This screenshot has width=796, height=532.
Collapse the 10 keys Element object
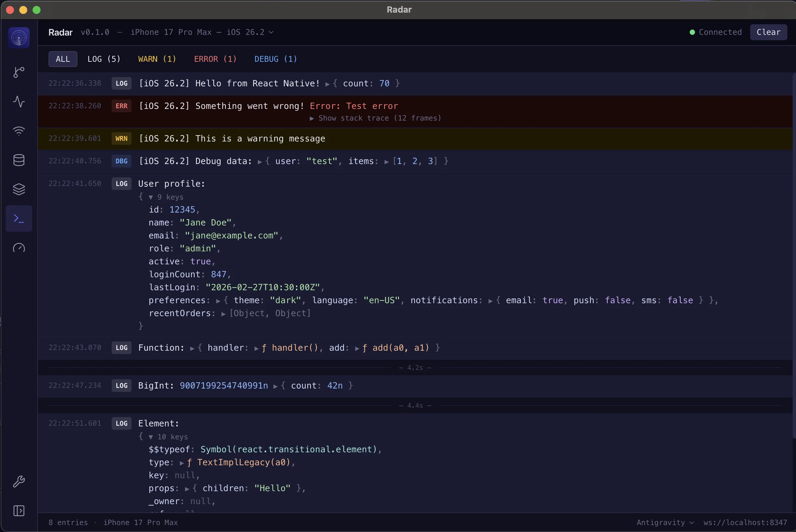coord(151,437)
